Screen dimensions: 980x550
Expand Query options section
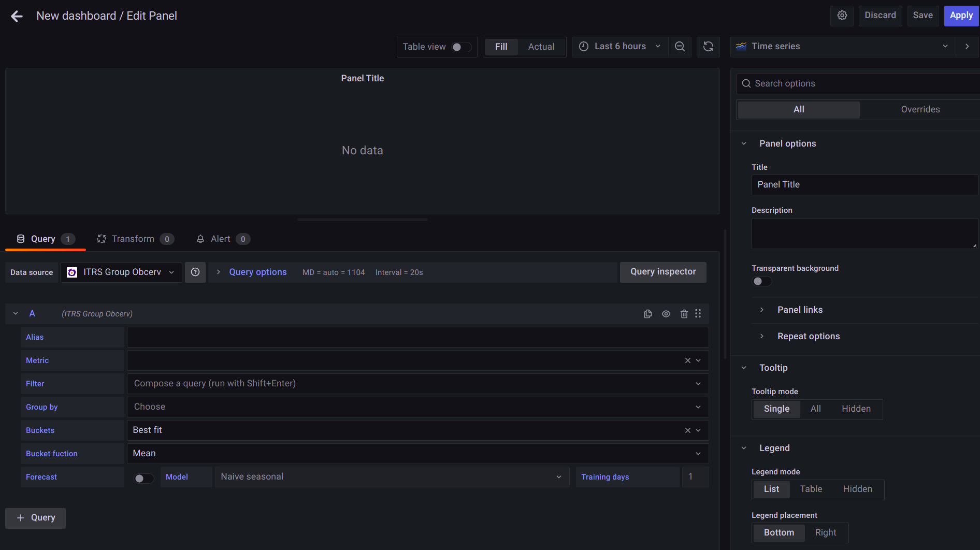coord(258,272)
